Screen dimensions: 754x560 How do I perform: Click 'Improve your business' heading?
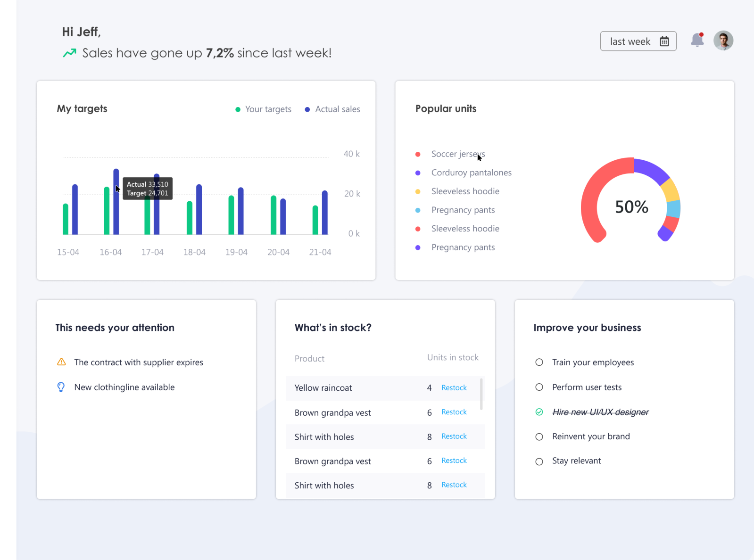point(588,328)
